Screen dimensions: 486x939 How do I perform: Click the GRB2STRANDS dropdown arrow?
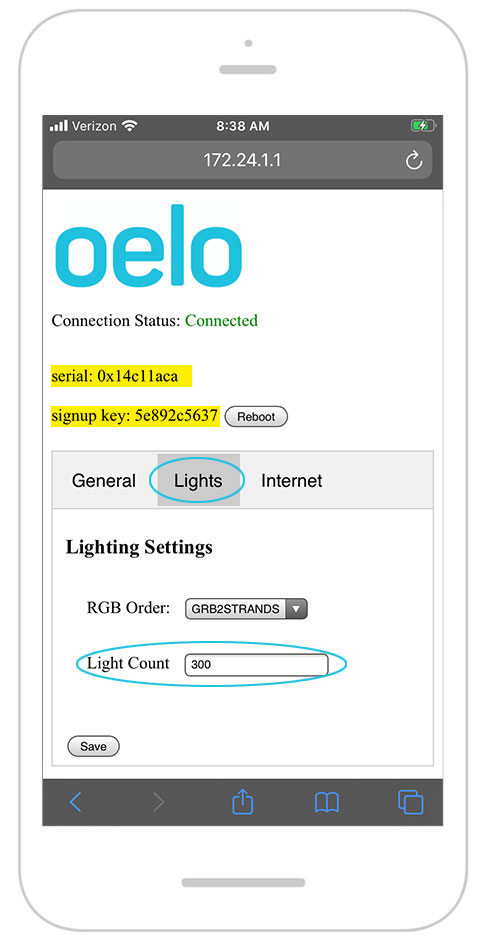click(297, 609)
